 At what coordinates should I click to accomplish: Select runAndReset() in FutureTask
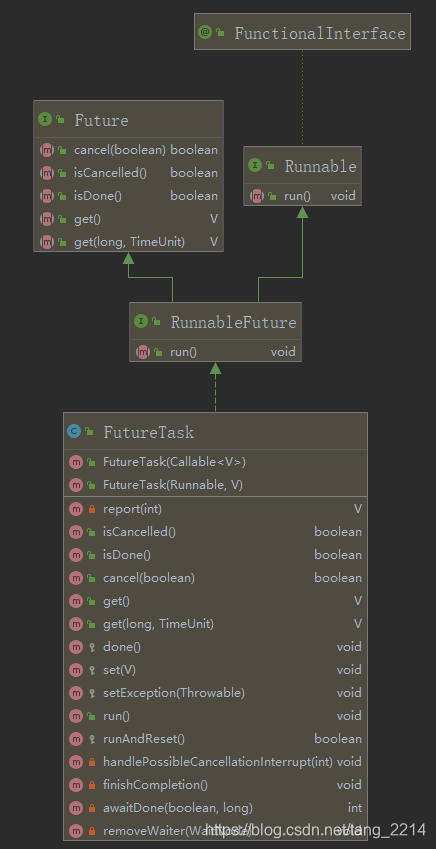tap(216, 739)
